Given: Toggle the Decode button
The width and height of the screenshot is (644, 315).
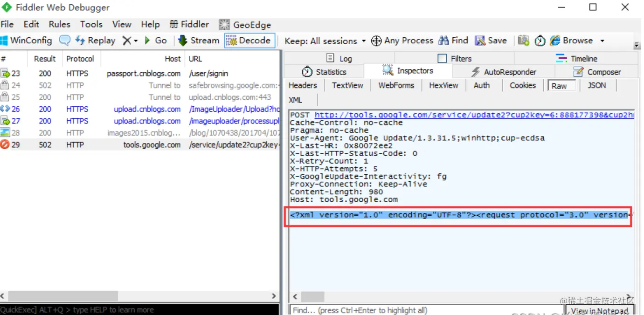Looking at the screenshot, I should click(249, 41).
